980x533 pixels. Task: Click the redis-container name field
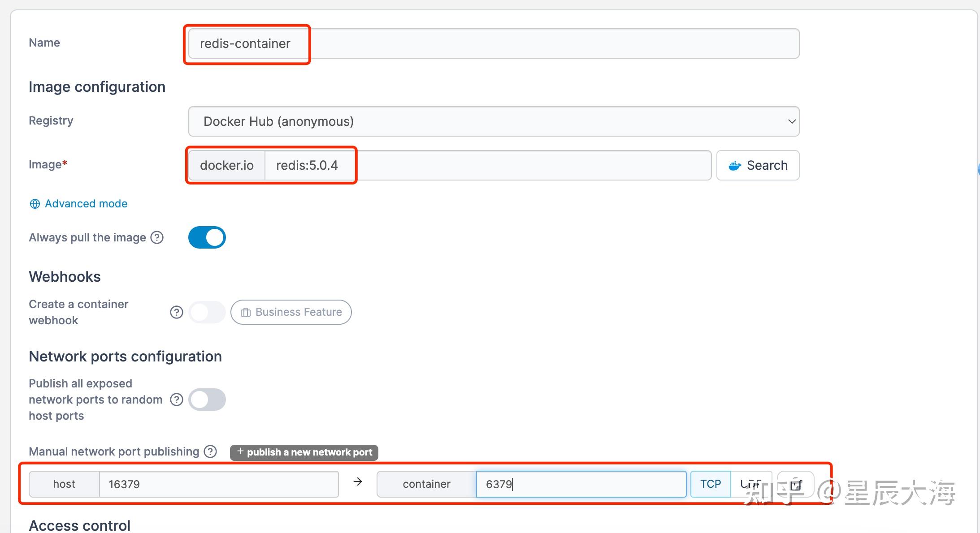493,43
